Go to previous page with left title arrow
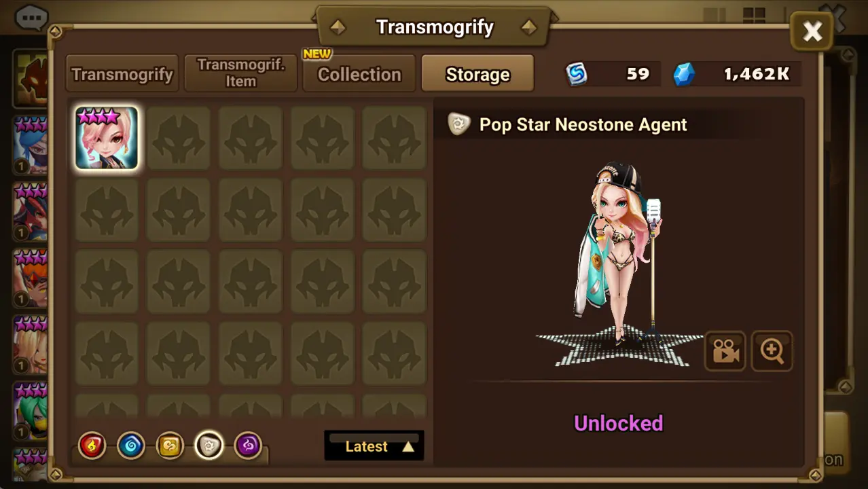This screenshot has width=868, height=489. point(338,27)
